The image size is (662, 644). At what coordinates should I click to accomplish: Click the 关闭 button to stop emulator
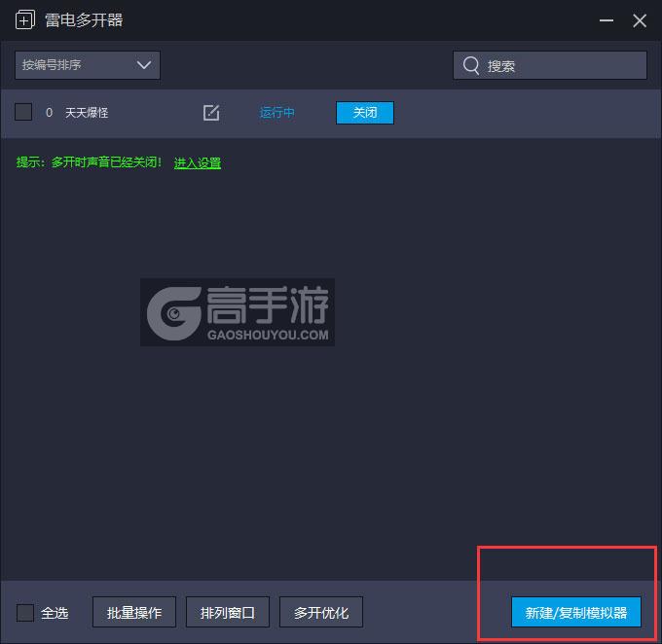coord(365,113)
